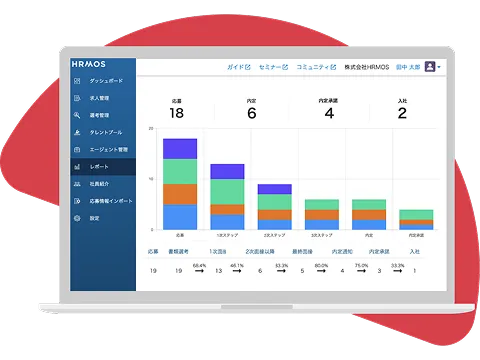Select the 選考管理 menu label
The image size is (480, 360).
tap(99, 115)
